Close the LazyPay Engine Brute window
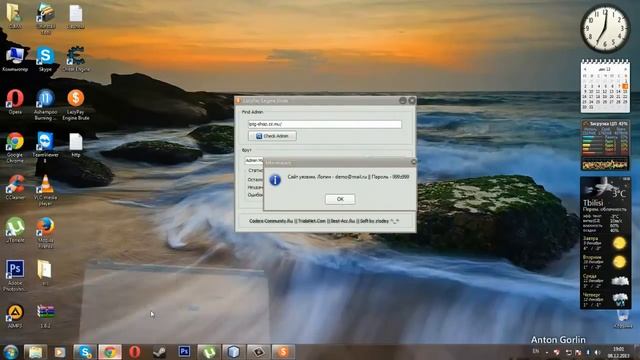Image resolution: width=640 pixels, height=360 pixels. [411, 100]
